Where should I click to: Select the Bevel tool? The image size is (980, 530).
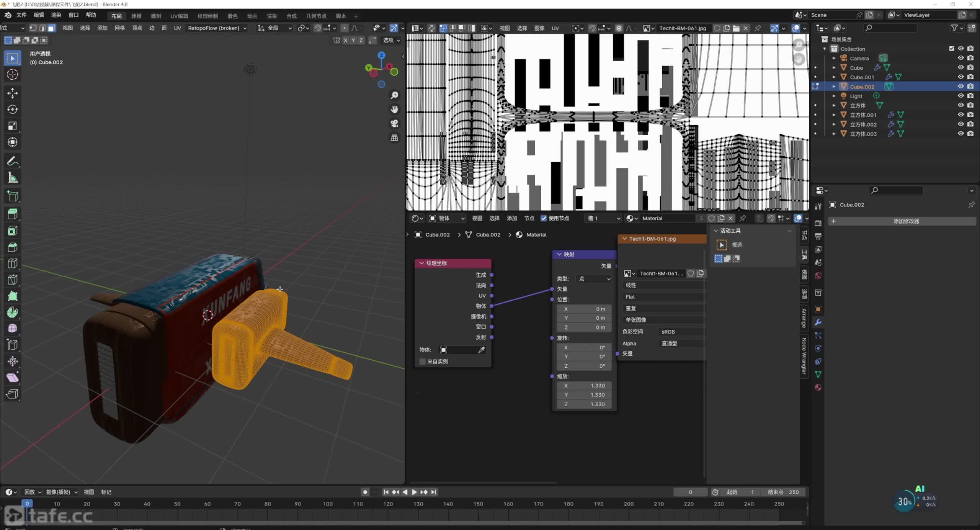[x=12, y=247]
